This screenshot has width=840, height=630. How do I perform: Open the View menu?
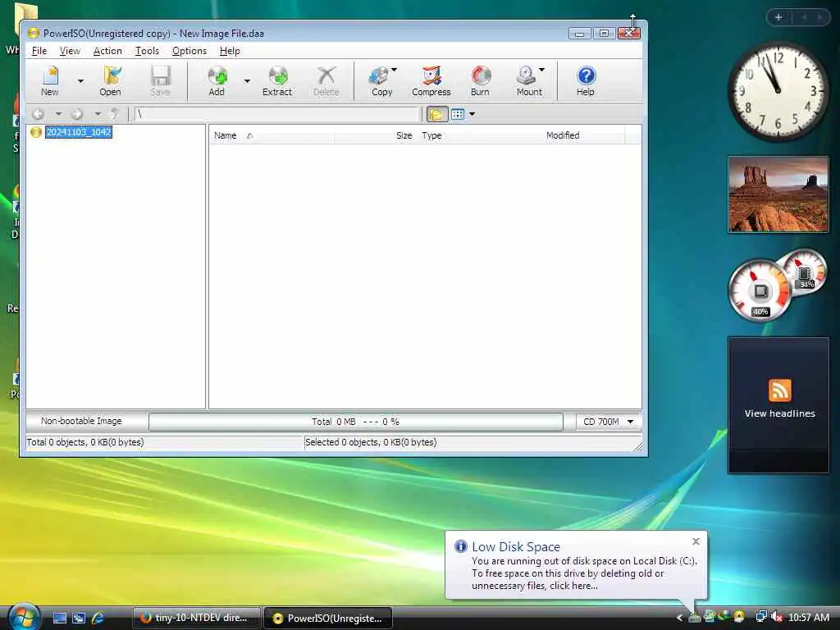70,51
